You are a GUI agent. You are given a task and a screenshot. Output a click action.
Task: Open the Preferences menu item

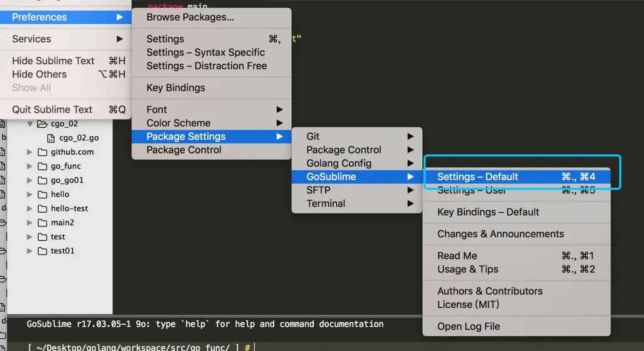point(66,17)
